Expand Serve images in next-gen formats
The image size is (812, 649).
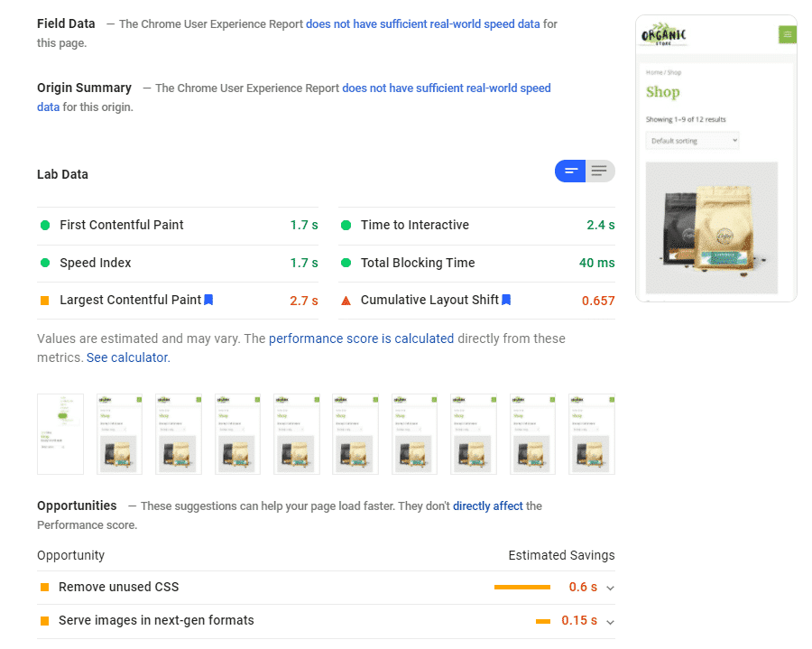coord(611,621)
